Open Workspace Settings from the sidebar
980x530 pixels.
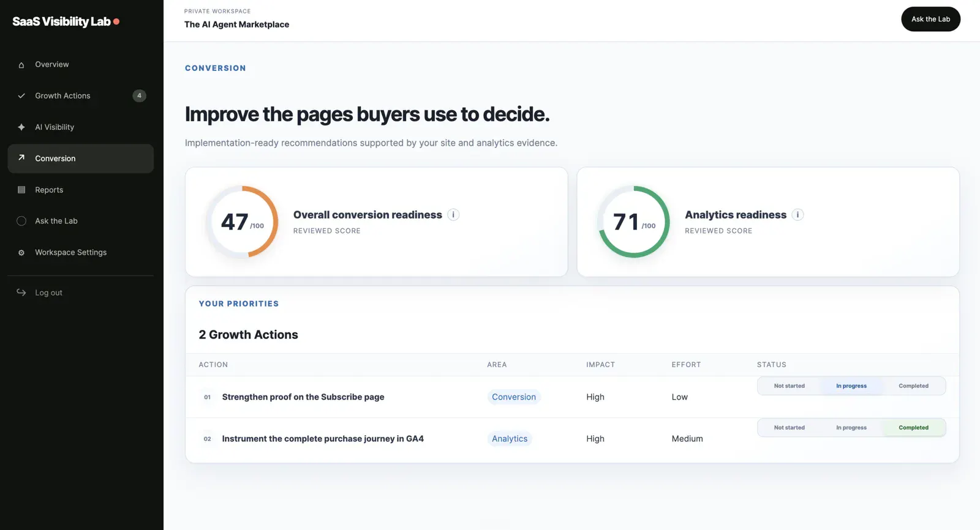(x=81, y=252)
